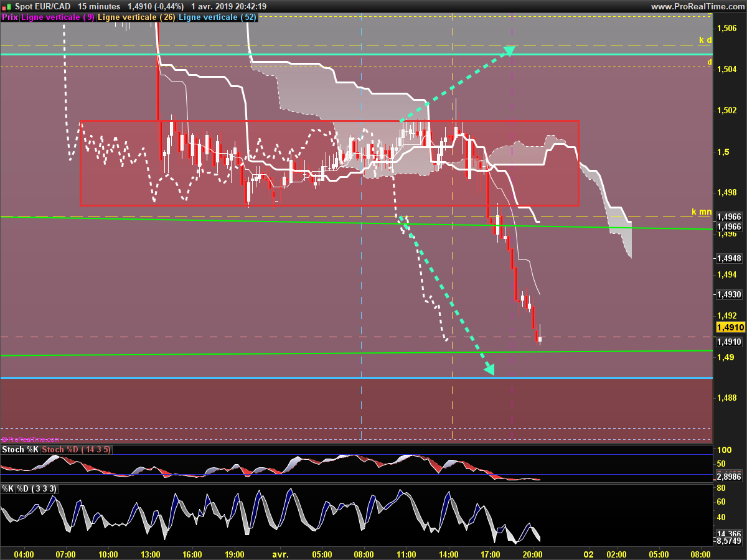Screen dimensions: 747x560
Task: Click the 8,5749 value tag in lower panel
Action: click(729, 541)
